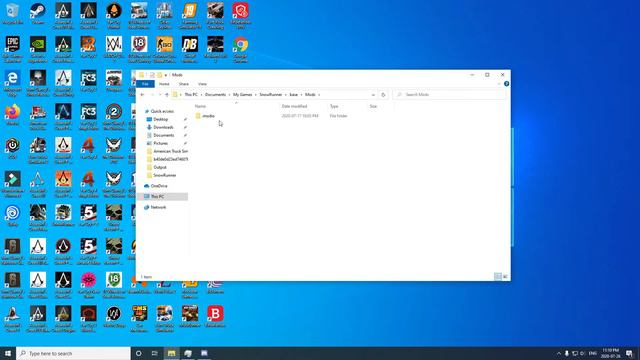
Task: Click the taskbar search box
Action: (x=73, y=353)
